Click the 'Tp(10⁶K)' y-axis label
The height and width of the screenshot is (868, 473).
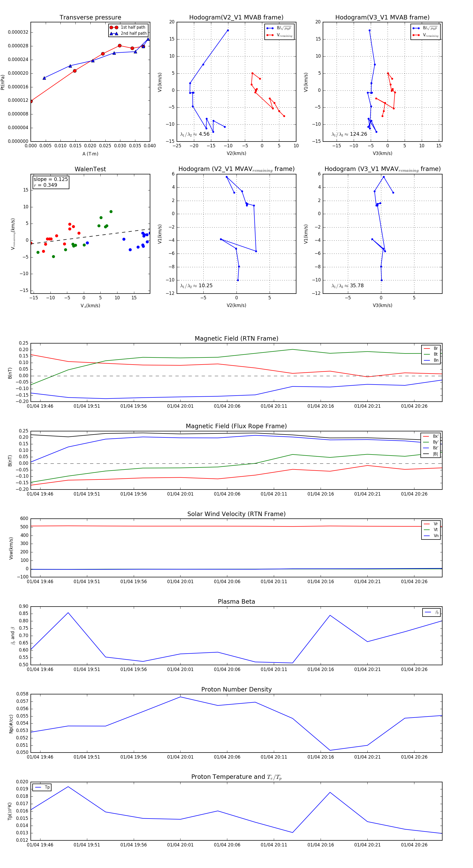click(x=10, y=811)
